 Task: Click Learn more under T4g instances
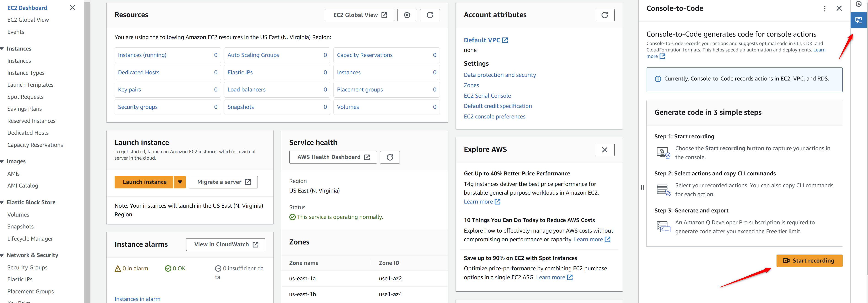click(482, 201)
